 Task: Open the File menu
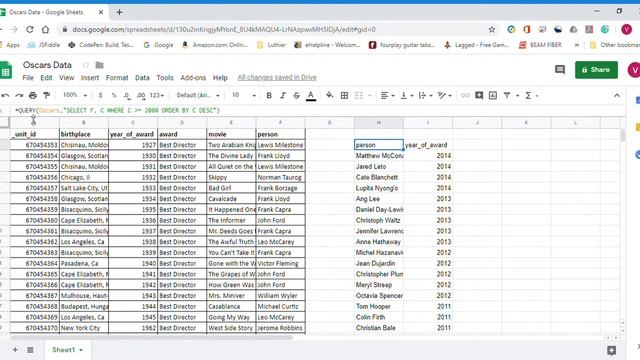point(28,78)
